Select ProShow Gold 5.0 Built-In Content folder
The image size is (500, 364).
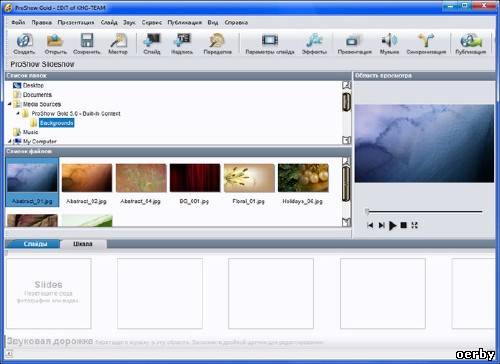tap(76, 113)
